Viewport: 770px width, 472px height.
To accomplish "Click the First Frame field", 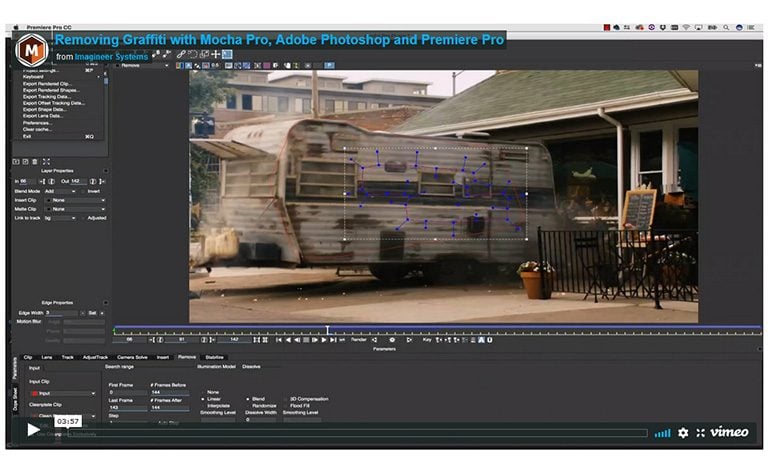I will pos(127,392).
